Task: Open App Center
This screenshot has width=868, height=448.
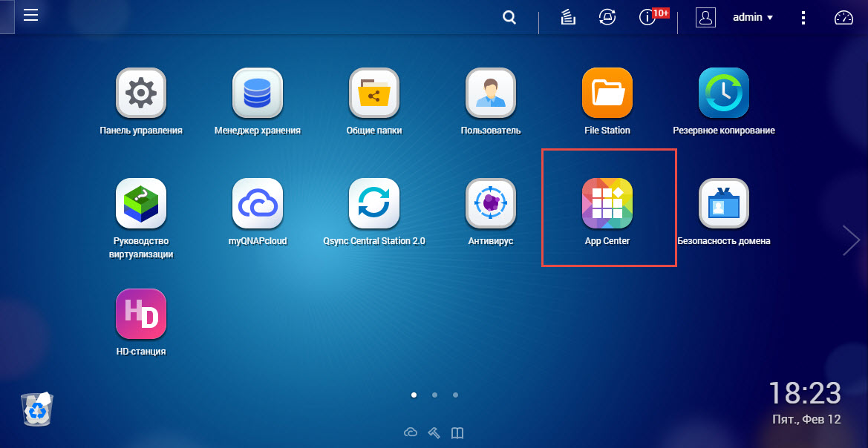Action: pos(607,203)
